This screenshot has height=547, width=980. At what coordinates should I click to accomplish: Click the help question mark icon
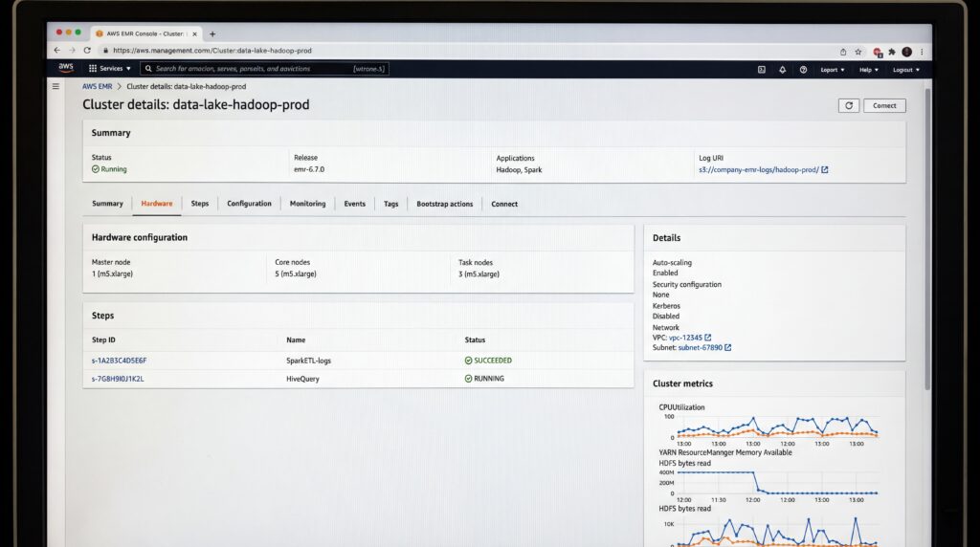click(803, 70)
